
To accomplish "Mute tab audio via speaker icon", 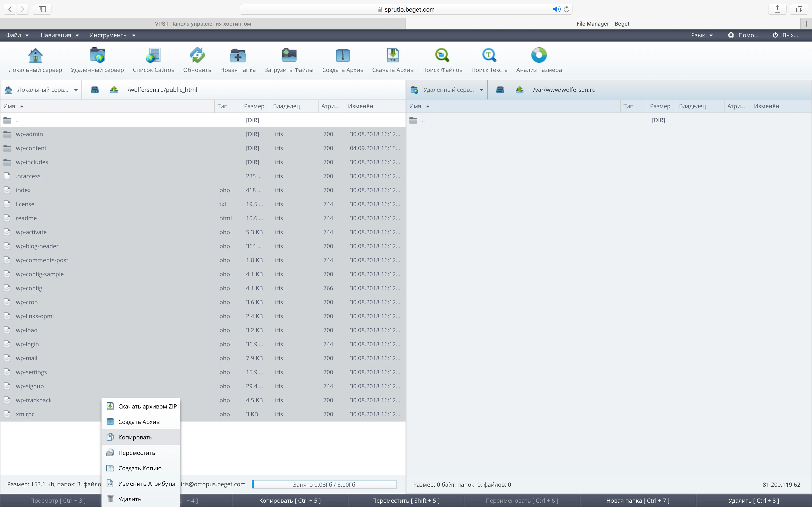I will 556,9.
